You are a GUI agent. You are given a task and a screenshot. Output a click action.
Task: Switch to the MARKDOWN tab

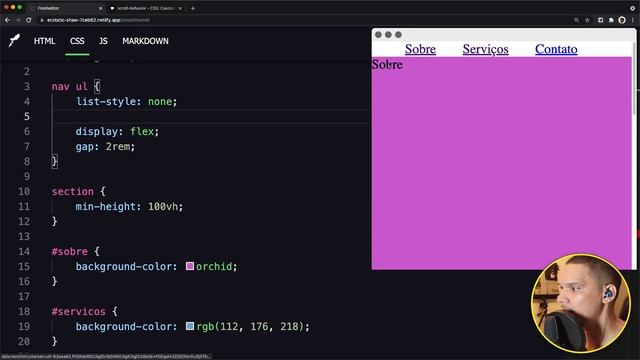[145, 41]
